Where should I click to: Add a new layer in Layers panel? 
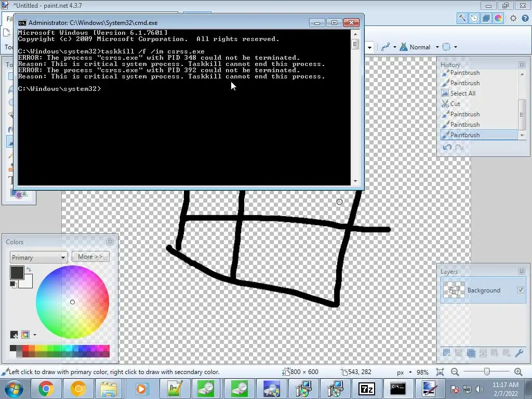(447, 353)
